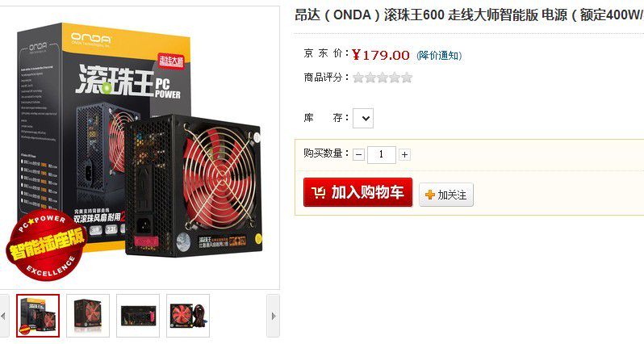Show next thumbnails with right arrow

click(x=273, y=316)
